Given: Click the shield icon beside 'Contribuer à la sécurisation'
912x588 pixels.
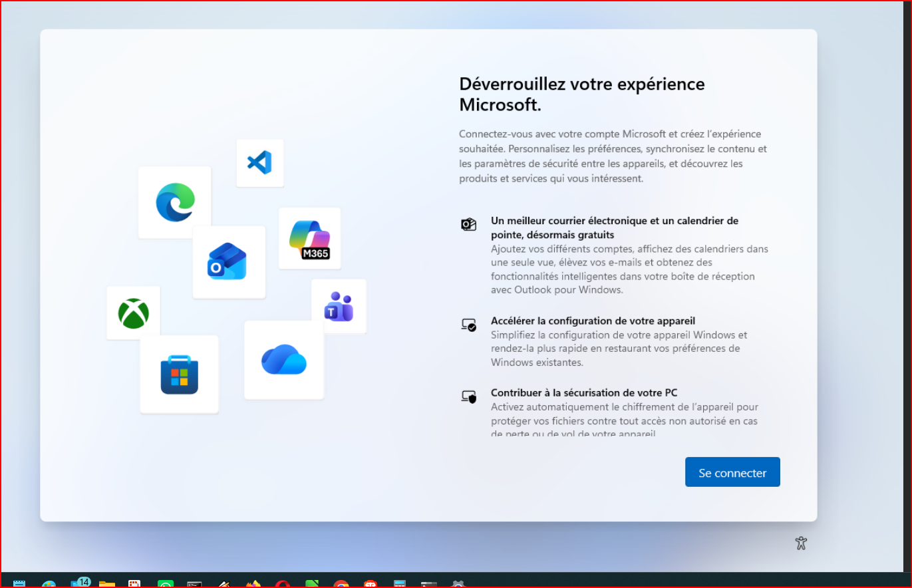Looking at the screenshot, I should (x=469, y=397).
